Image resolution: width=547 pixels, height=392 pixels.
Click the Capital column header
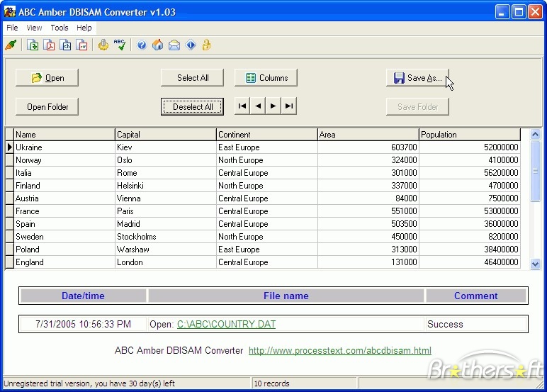(165, 135)
